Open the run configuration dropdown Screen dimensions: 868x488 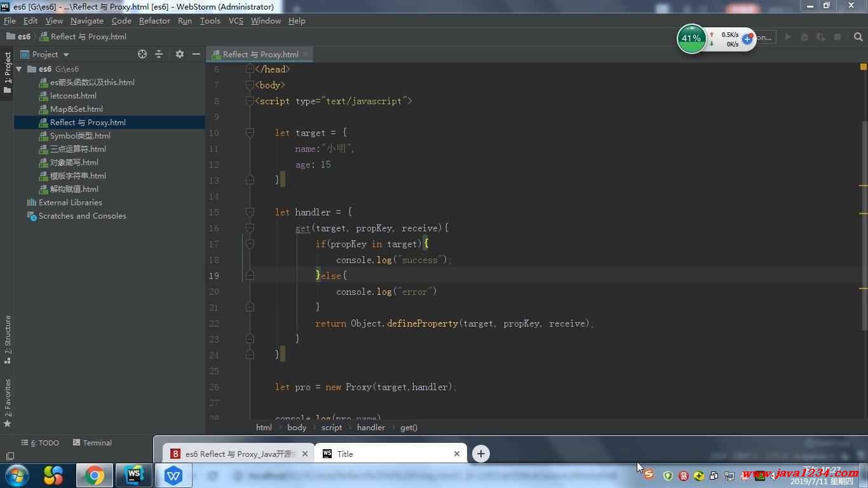pyautogui.click(x=766, y=37)
